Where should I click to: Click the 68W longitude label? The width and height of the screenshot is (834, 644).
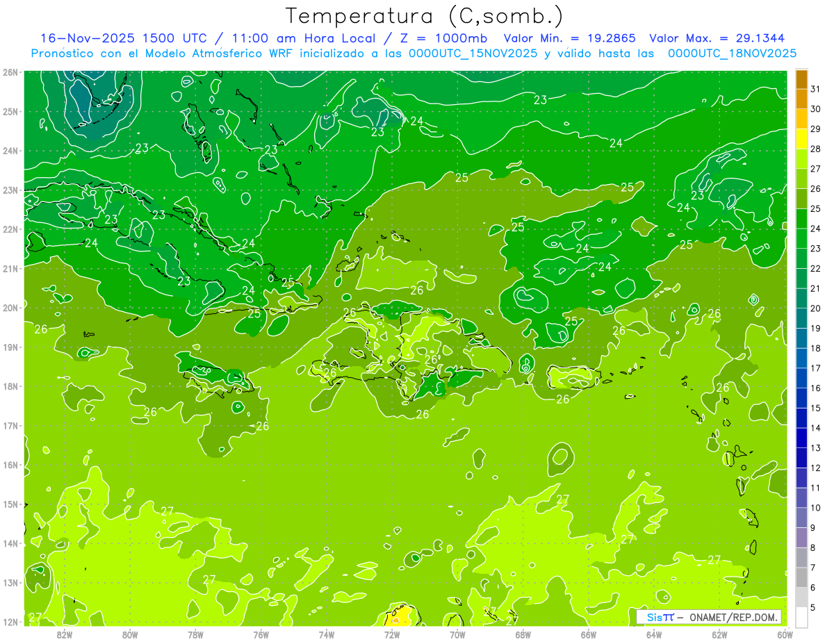coord(523,634)
